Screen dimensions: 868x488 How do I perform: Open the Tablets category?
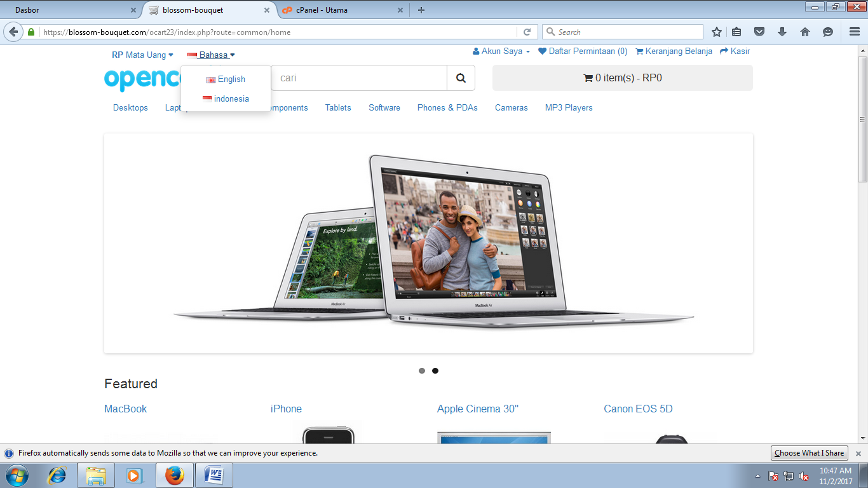click(x=338, y=108)
